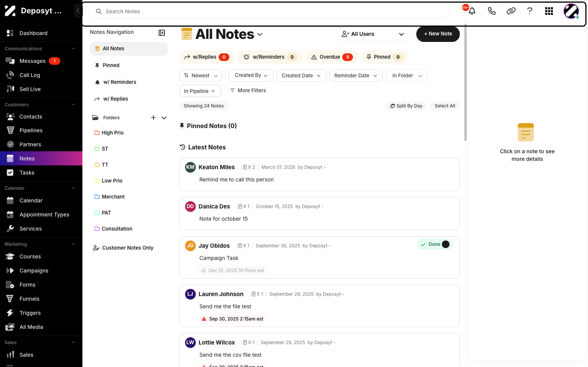Click the + New Note button
The image size is (588, 367).
438,34
